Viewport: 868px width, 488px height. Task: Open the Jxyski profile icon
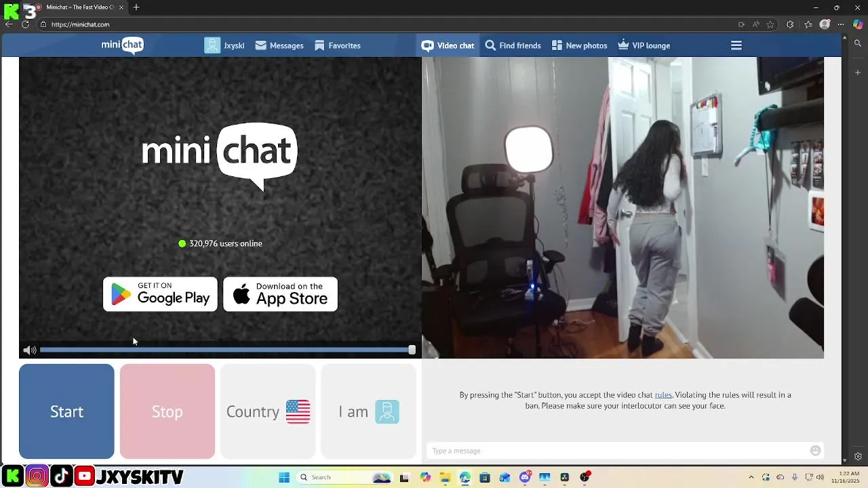point(212,45)
